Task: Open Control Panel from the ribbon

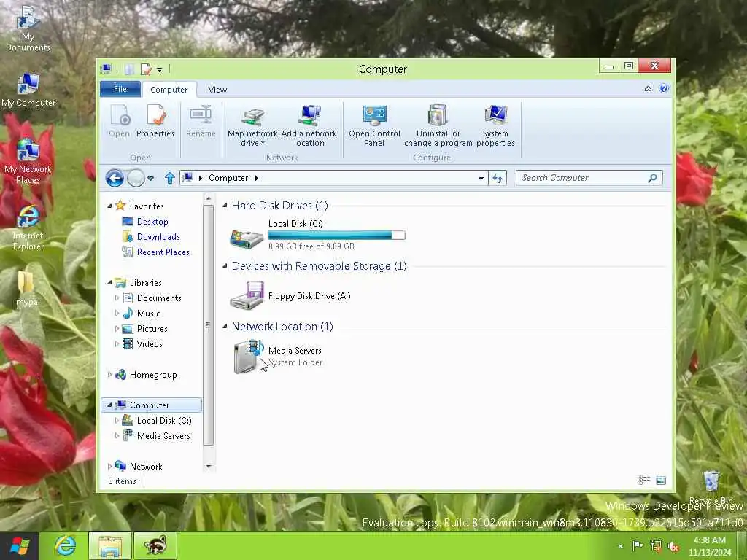Action: pos(374,126)
